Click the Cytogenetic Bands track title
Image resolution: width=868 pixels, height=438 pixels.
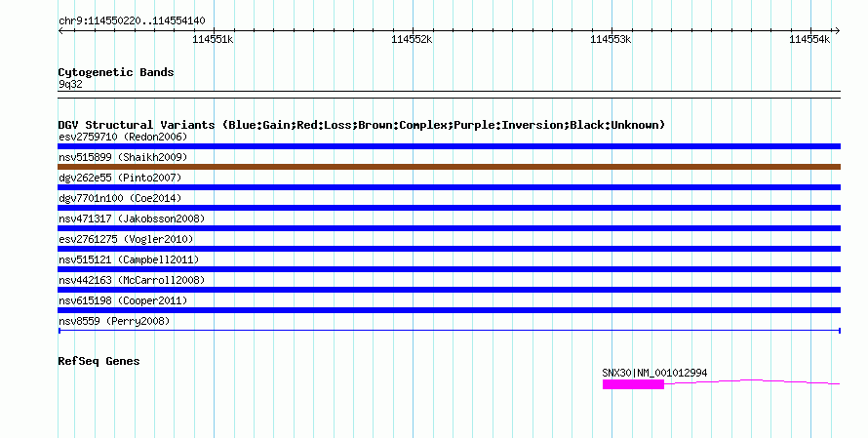116,72
